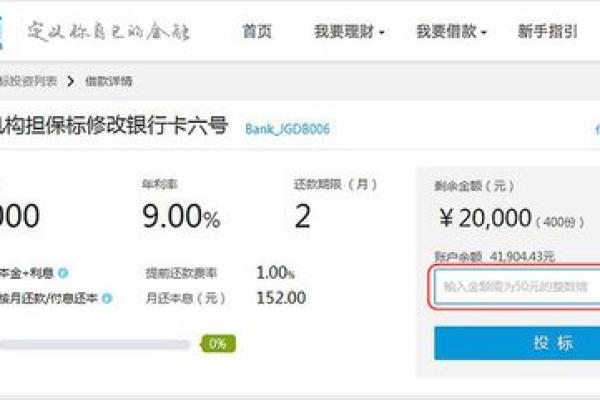This screenshot has height=400, width=600.
Task: Open the 首页 navigation item
Action: pos(257,31)
